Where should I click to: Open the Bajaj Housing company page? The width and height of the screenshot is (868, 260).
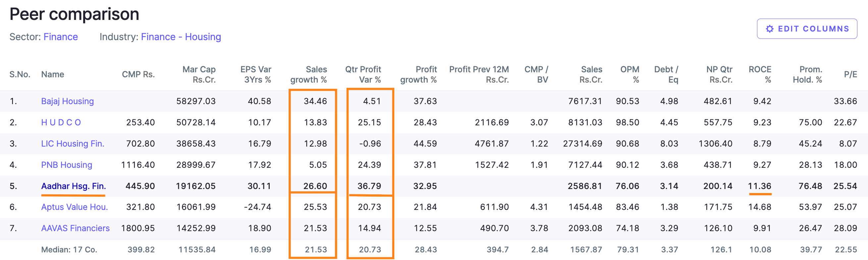67,101
